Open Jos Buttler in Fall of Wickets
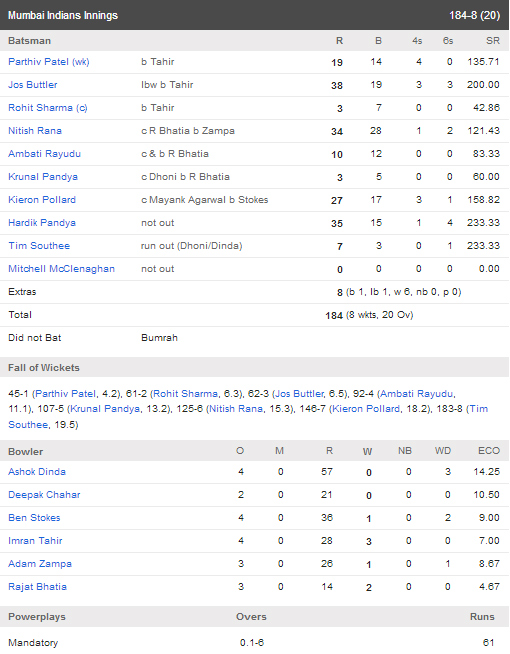This screenshot has width=510, height=654. pyautogui.click(x=300, y=394)
